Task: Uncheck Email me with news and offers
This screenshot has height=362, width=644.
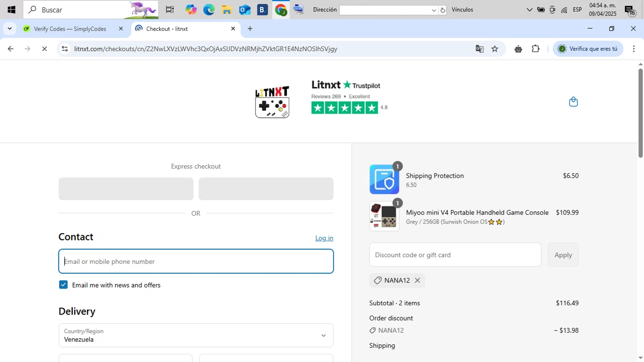Action: point(64,285)
